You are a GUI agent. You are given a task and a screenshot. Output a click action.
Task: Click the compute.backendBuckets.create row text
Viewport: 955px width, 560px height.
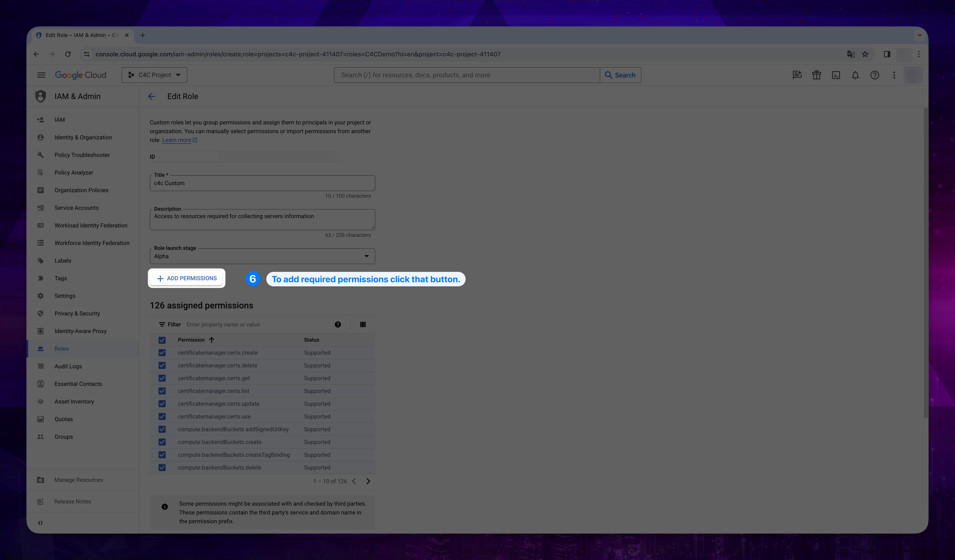219,442
